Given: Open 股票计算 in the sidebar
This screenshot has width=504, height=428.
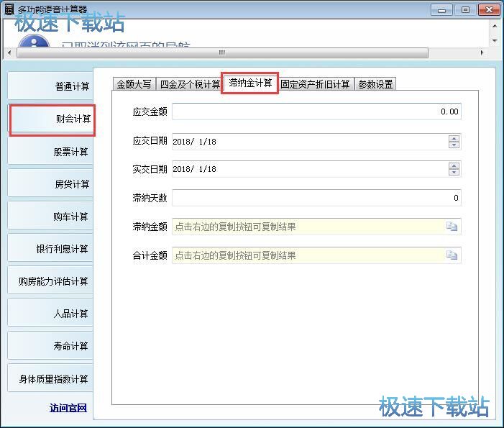Looking at the screenshot, I should pos(50,152).
